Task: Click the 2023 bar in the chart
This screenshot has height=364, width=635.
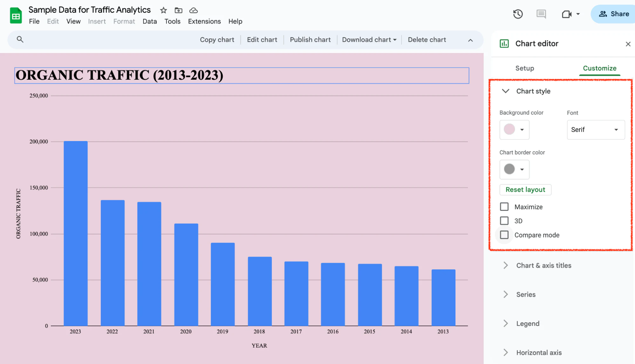Action: pos(76,233)
